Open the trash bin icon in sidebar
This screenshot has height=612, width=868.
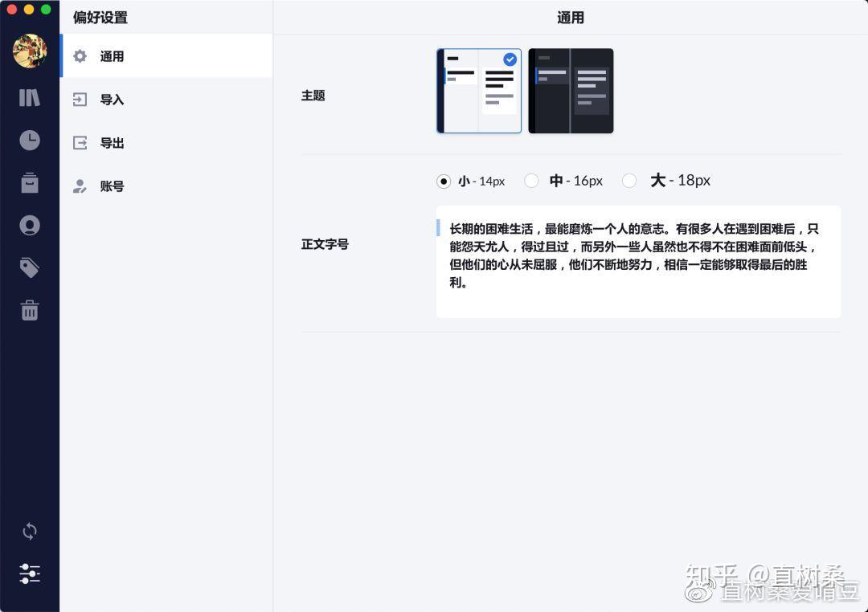30,311
